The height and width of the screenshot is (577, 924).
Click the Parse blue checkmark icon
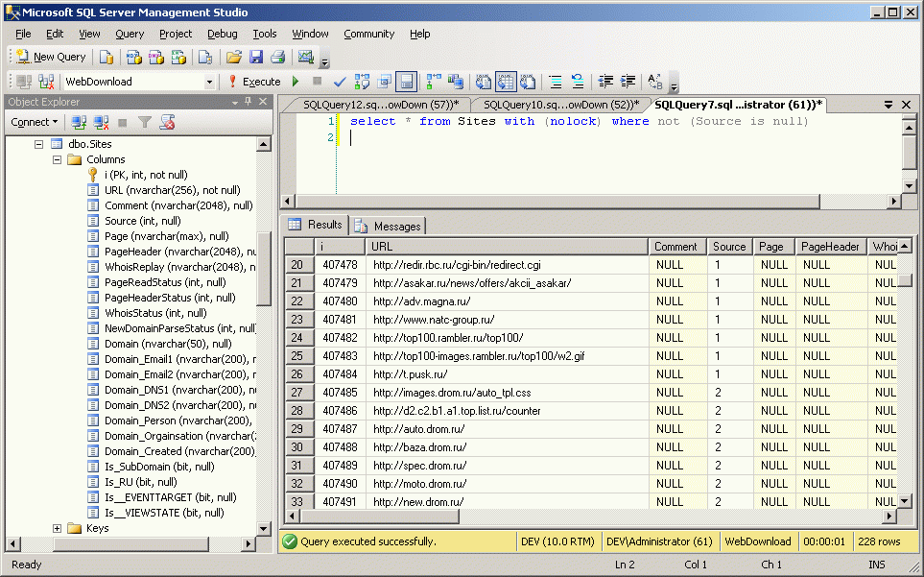click(x=340, y=82)
